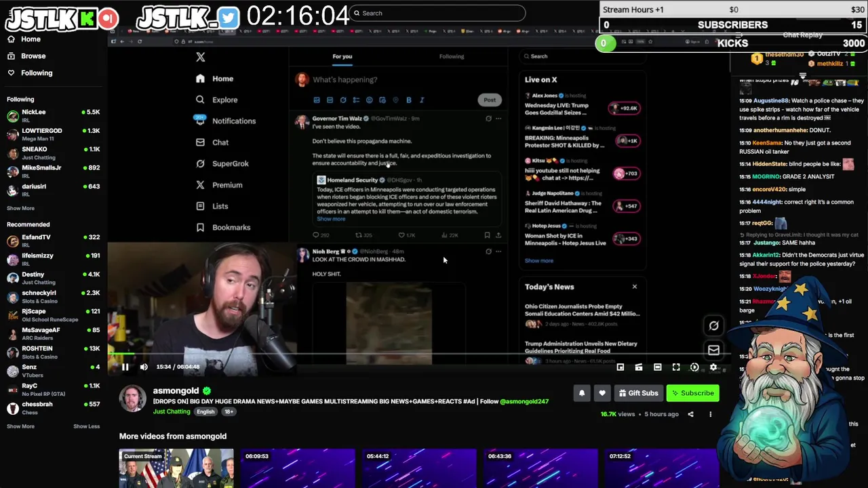The width and height of the screenshot is (868, 488).
Task: Toggle theater mode in the player
Action: point(657,367)
